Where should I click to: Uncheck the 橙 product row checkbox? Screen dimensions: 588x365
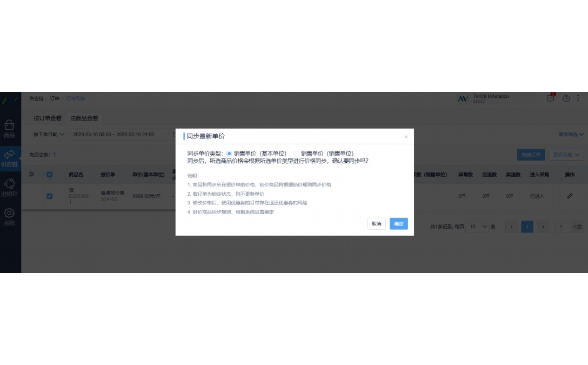pyautogui.click(x=50, y=196)
